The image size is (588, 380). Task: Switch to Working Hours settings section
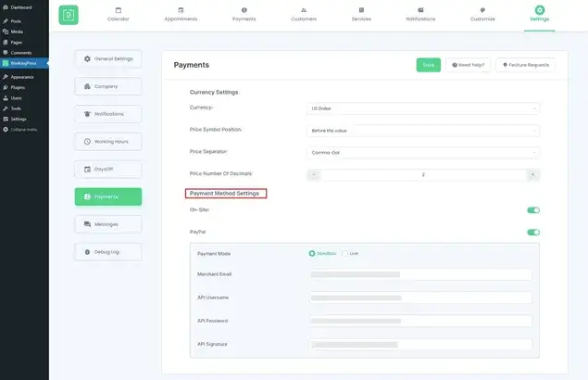click(108, 142)
